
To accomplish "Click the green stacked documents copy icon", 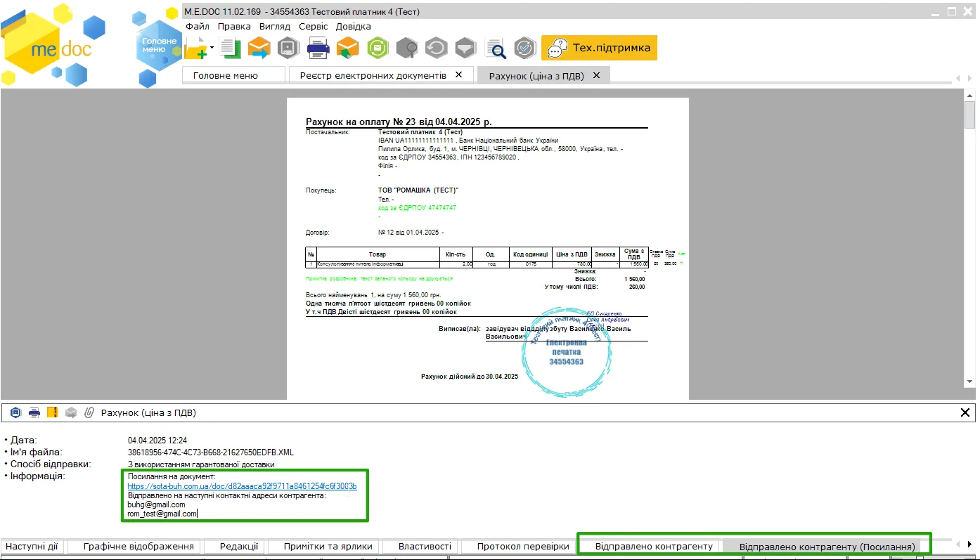I will (230, 48).
